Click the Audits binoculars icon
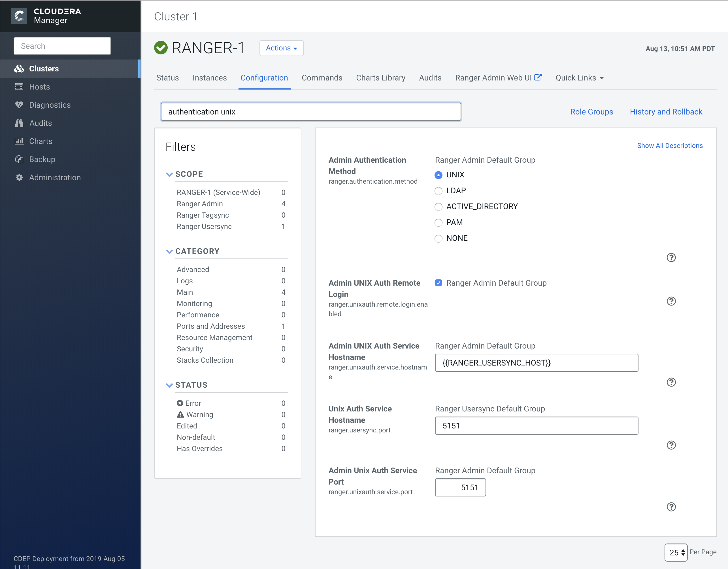728x569 pixels. [19, 123]
